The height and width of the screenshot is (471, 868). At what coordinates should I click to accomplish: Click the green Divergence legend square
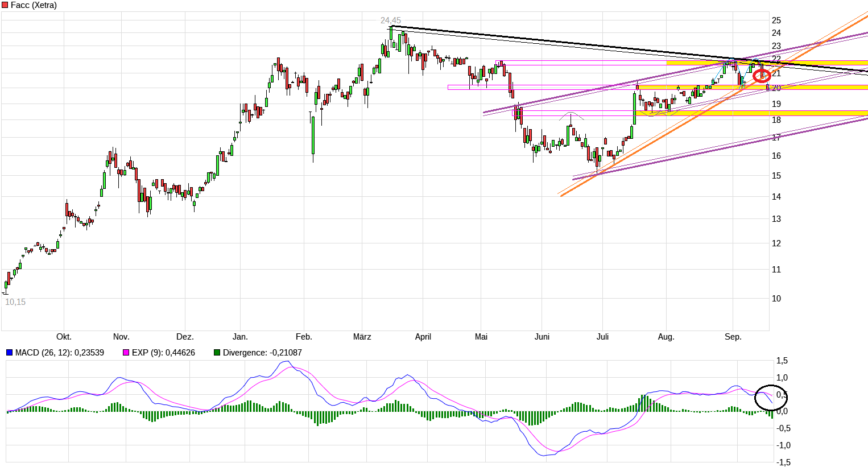pos(217,353)
